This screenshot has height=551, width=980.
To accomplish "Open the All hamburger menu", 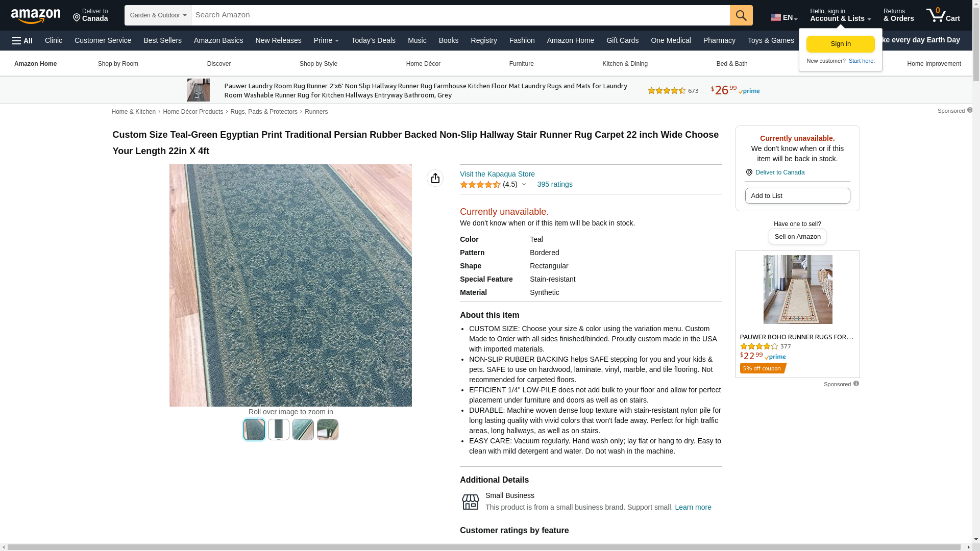I will (22, 41).
